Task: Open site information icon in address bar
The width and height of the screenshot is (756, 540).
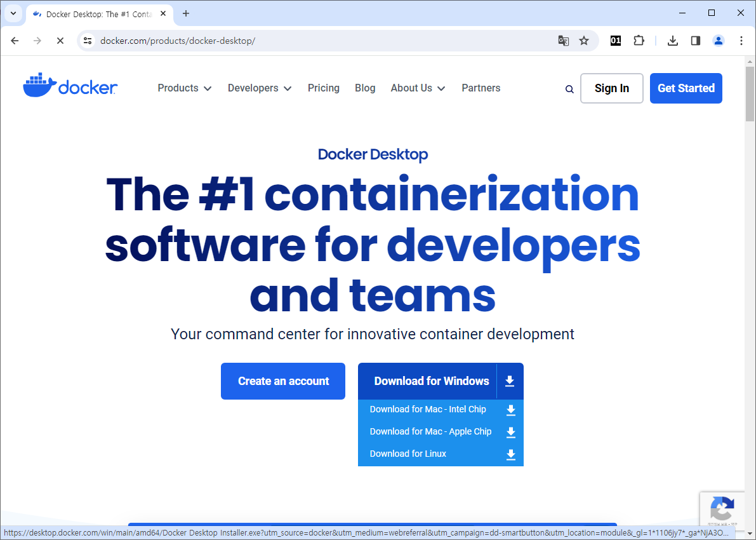Action: point(88,41)
